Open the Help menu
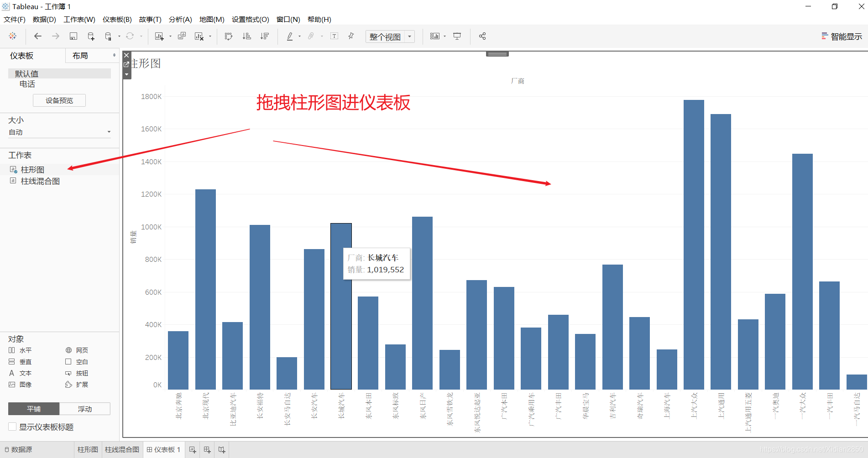This screenshot has height=458, width=868. 319,20
